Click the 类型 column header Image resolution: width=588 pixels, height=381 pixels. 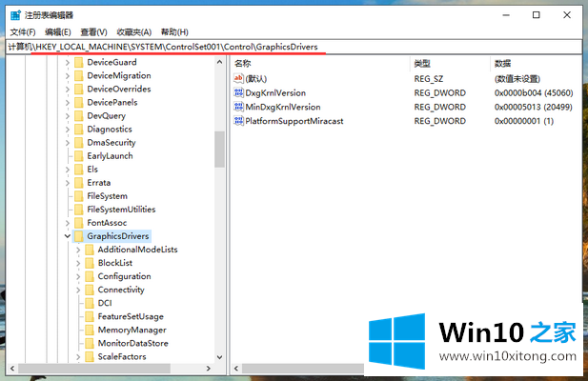(x=422, y=63)
